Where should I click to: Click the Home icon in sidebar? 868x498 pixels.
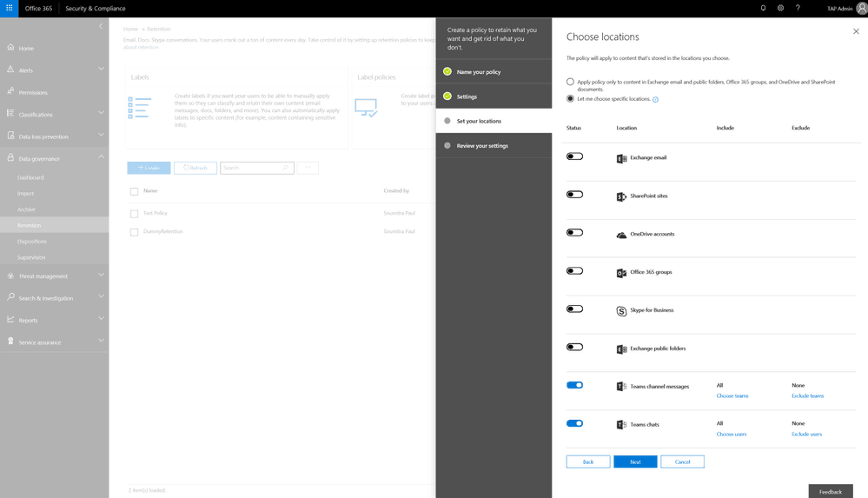coord(10,47)
